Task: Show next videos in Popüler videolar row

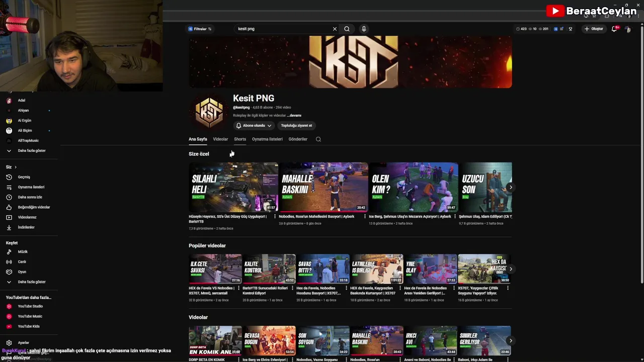Action: (511, 269)
